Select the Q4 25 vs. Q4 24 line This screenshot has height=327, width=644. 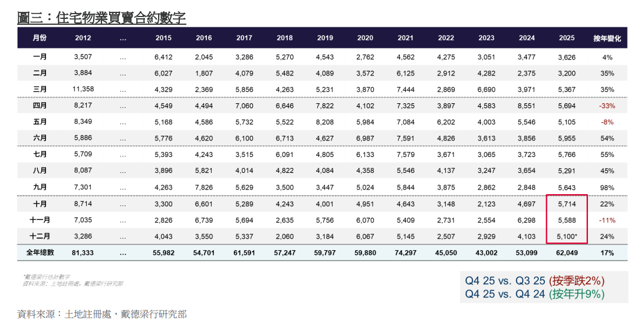click(x=534, y=294)
